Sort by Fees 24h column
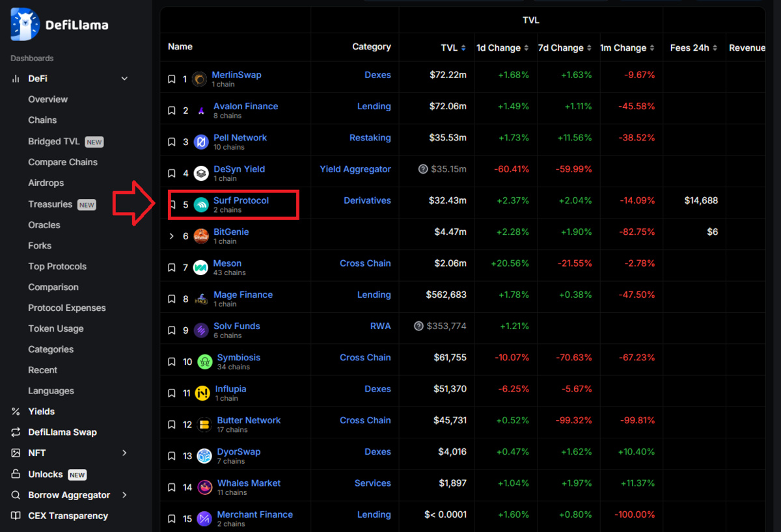The width and height of the screenshot is (781, 532). [x=715, y=48]
